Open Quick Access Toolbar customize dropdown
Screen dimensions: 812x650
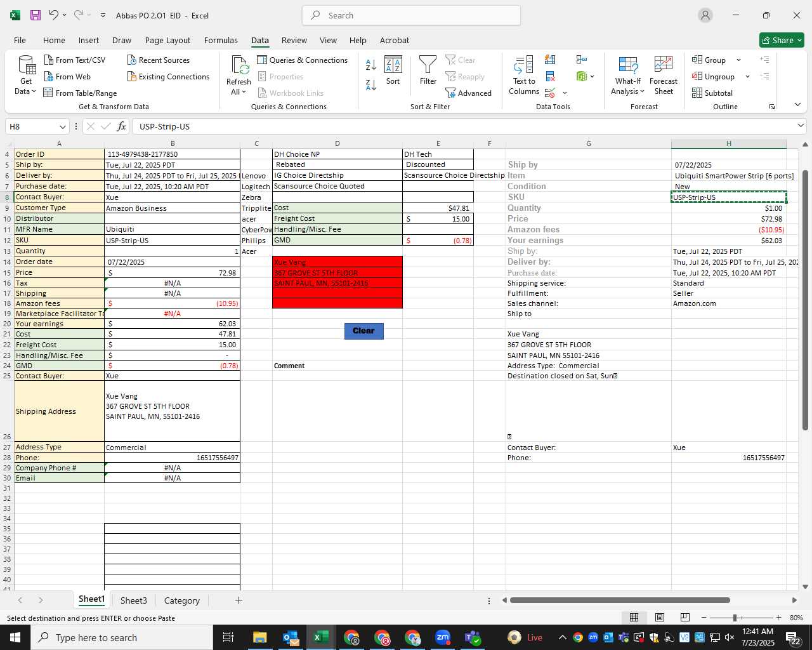click(103, 15)
